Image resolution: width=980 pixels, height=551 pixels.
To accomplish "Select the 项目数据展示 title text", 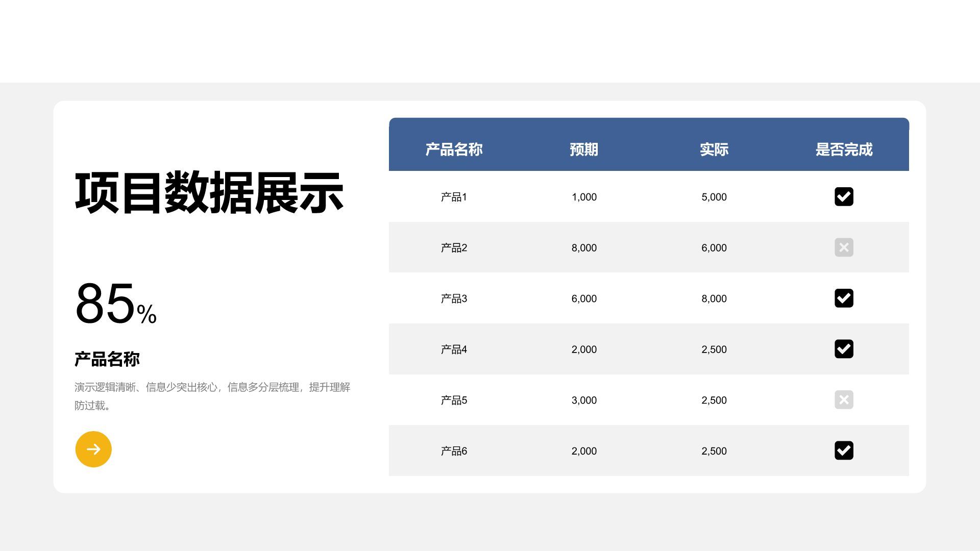I will point(209,193).
